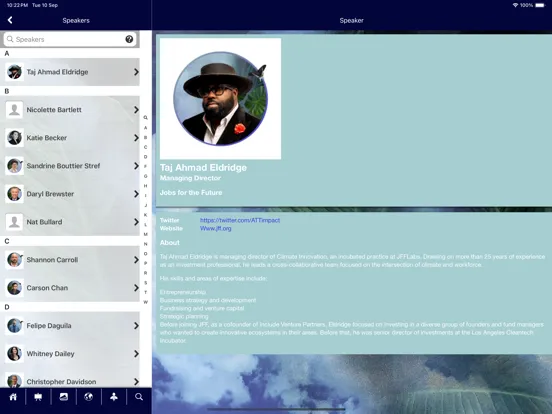This screenshot has height=414, width=552.
Task: Jump to letter A in alphabet index
Action: (x=145, y=128)
